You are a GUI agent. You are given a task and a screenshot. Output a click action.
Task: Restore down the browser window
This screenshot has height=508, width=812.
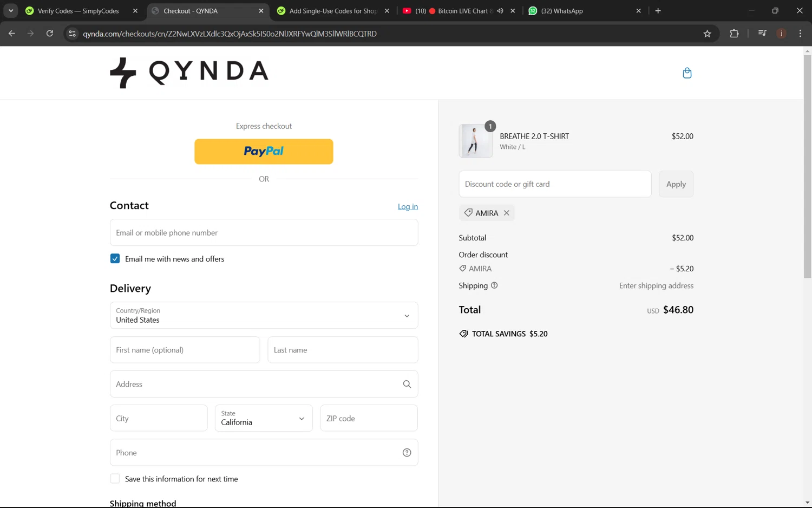tap(775, 11)
